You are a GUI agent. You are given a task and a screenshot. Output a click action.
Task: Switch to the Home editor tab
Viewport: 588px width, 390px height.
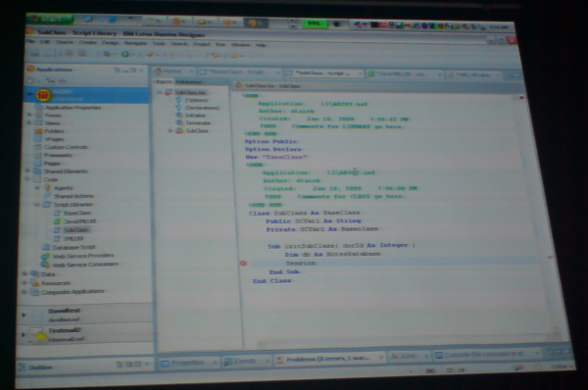[x=173, y=71]
